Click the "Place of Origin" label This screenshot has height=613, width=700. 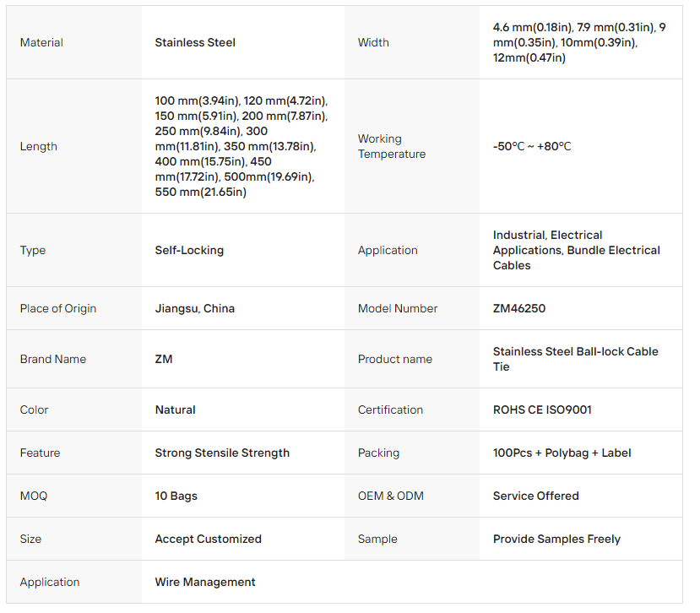(x=58, y=308)
